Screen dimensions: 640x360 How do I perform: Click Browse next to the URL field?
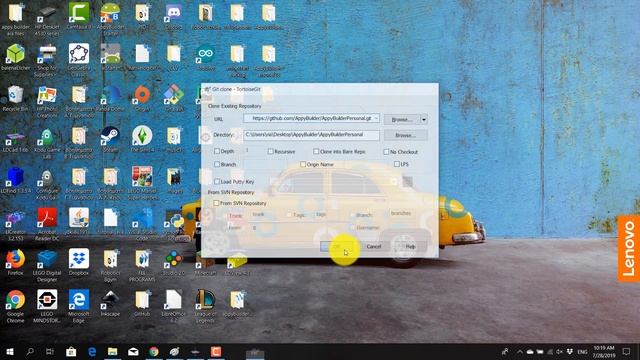pos(402,120)
